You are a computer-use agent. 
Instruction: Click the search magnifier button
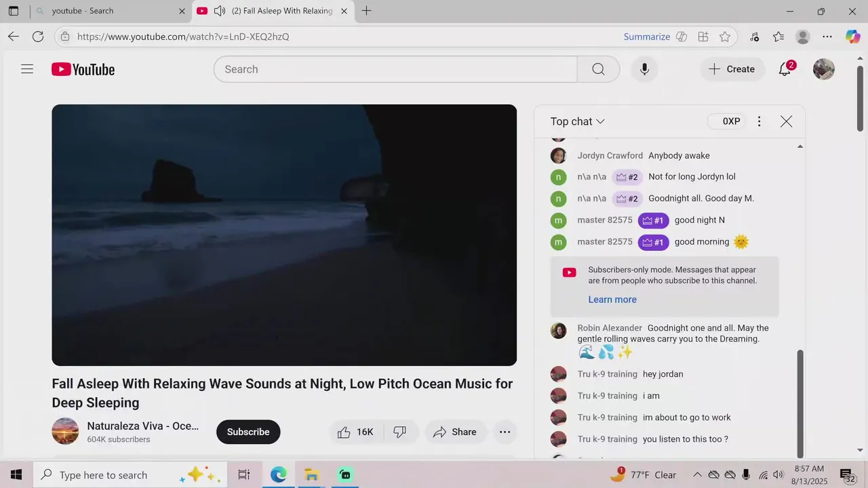click(x=598, y=69)
